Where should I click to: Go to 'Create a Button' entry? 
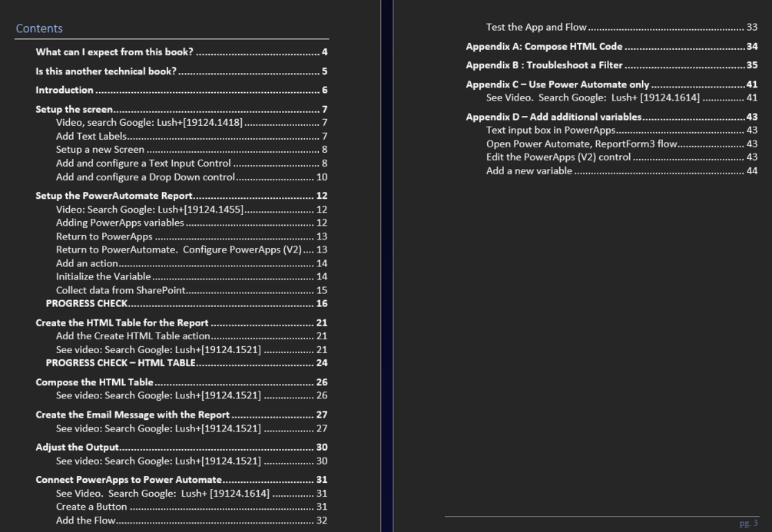(x=191, y=507)
